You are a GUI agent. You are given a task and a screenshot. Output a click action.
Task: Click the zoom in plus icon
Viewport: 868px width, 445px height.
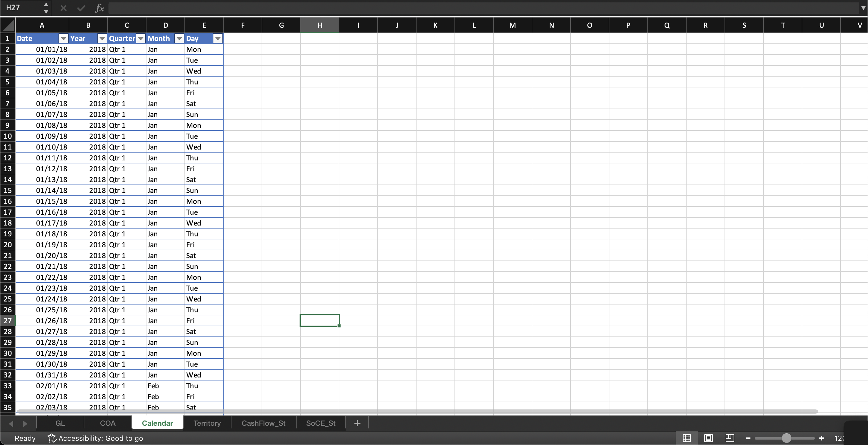pyautogui.click(x=822, y=438)
